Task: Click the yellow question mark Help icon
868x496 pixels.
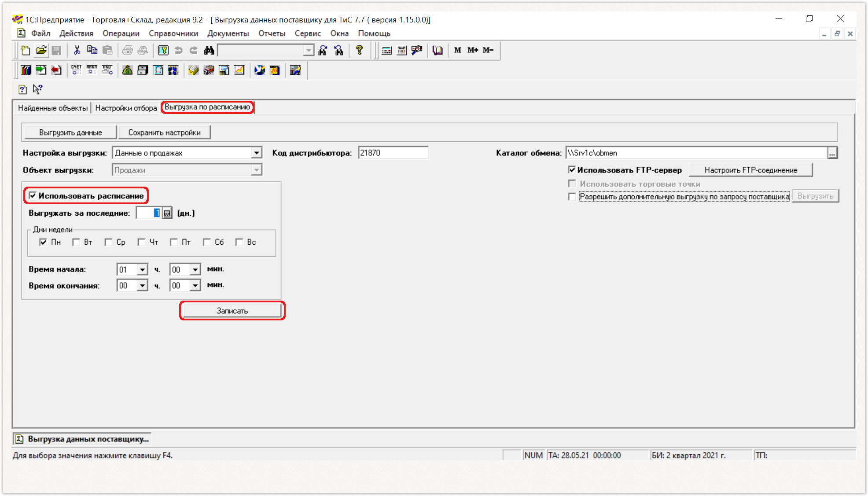Action: click(x=360, y=51)
